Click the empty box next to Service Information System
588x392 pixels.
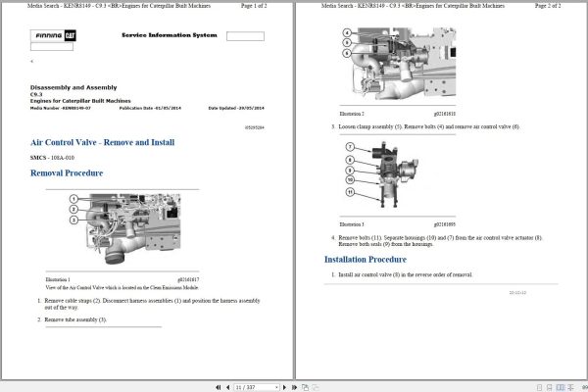[x=245, y=36]
